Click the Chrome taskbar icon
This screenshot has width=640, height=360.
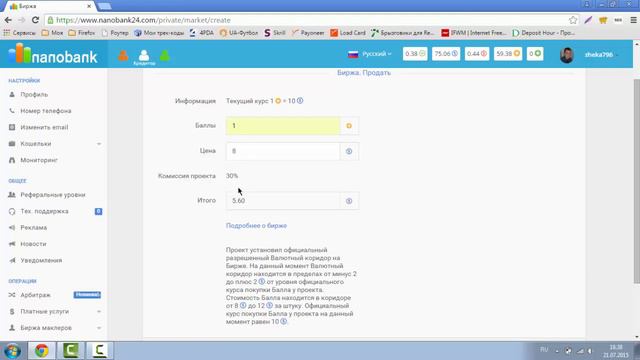pyautogui.click(x=41, y=351)
